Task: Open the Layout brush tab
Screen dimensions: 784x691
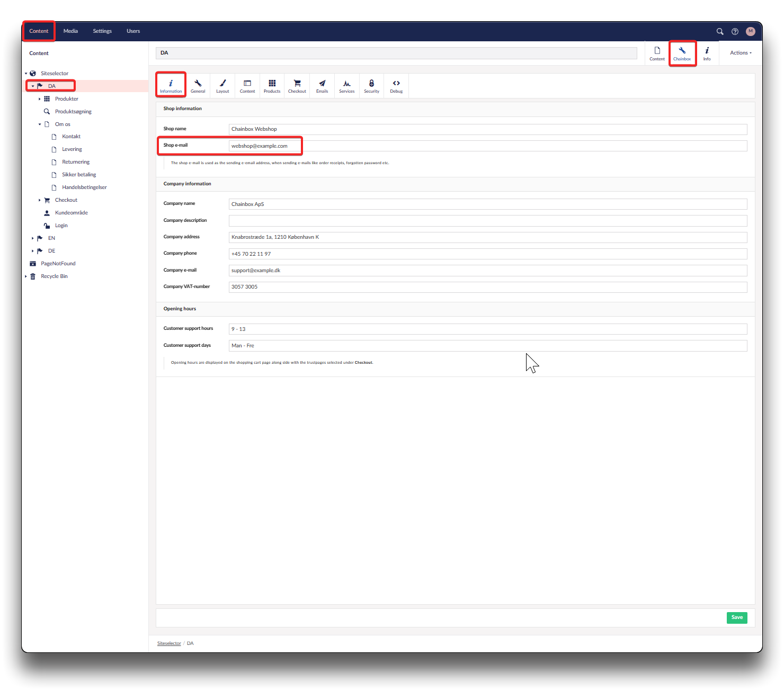Action: 222,86
